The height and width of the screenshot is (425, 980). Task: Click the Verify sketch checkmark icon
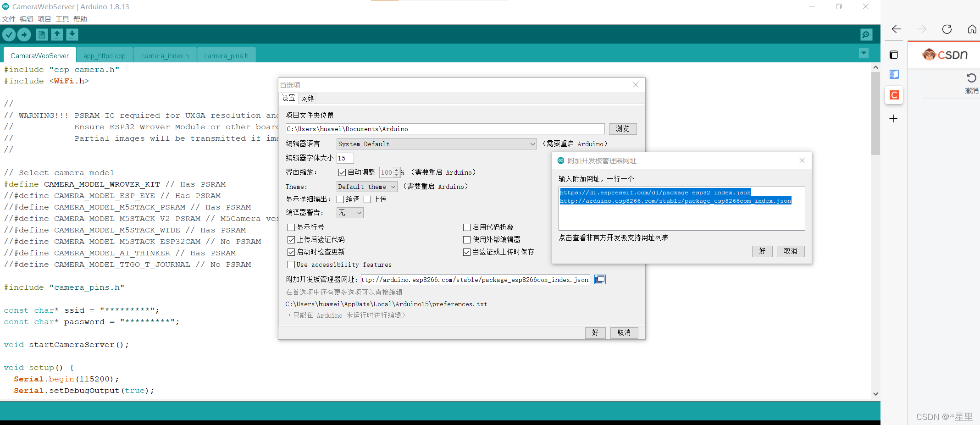point(9,34)
